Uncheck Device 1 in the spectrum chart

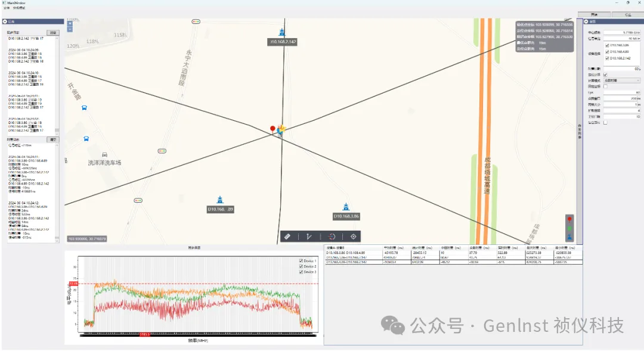(x=301, y=261)
